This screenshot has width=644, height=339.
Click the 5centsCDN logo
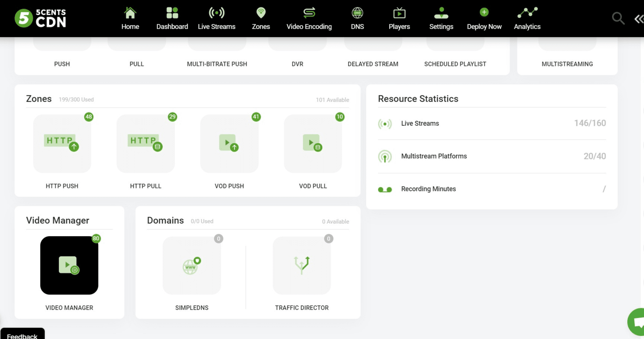click(x=40, y=18)
